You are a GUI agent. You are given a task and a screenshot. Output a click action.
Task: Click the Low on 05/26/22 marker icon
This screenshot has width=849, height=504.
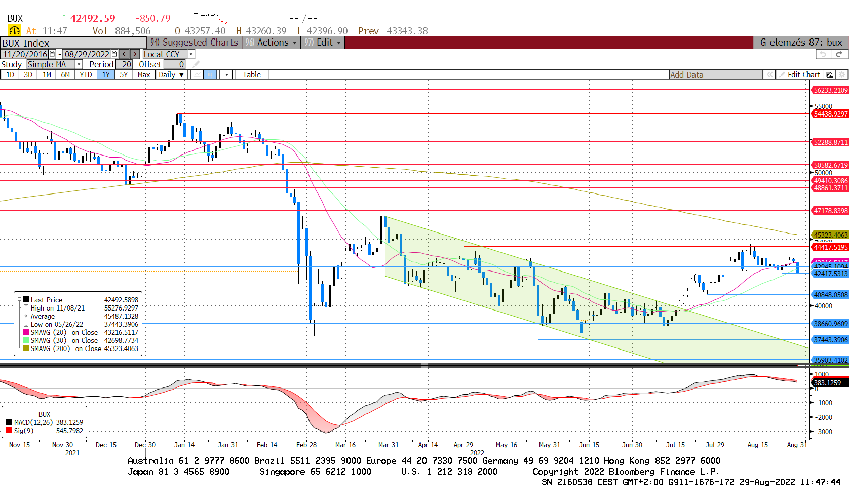point(26,324)
